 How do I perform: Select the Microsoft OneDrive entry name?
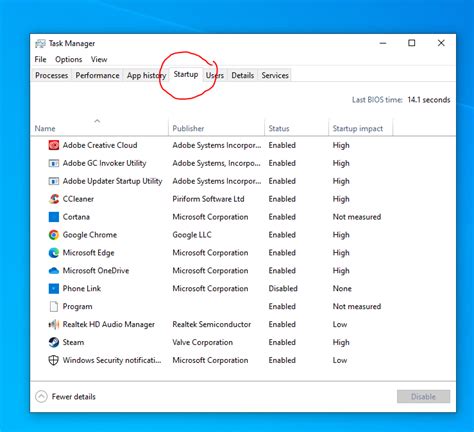tap(96, 271)
